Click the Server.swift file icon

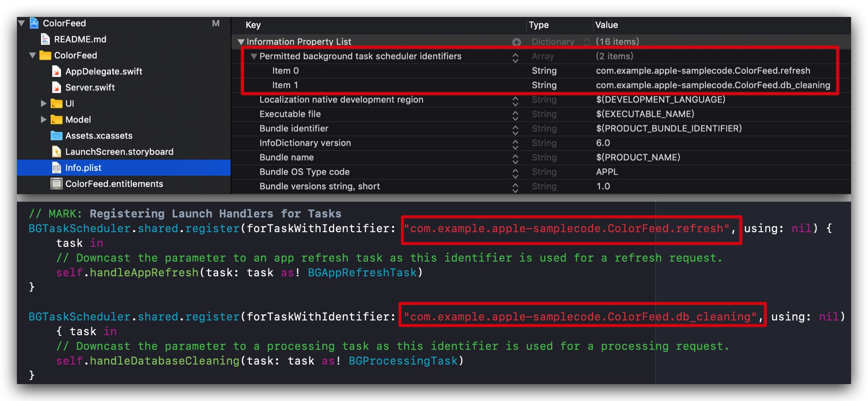pyautogui.click(x=56, y=87)
